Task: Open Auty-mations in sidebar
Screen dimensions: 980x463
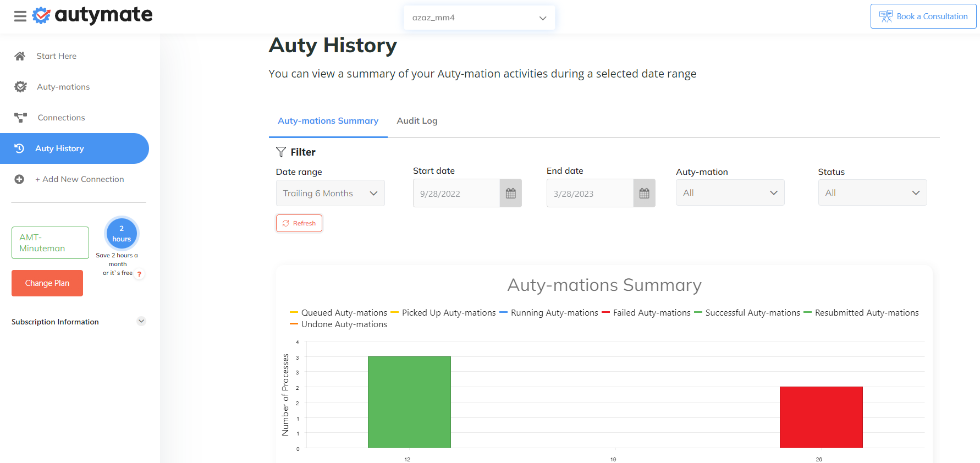Action: [63, 87]
